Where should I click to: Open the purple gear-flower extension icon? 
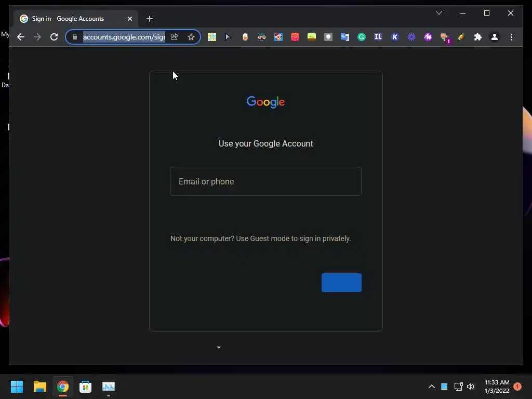(x=411, y=37)
